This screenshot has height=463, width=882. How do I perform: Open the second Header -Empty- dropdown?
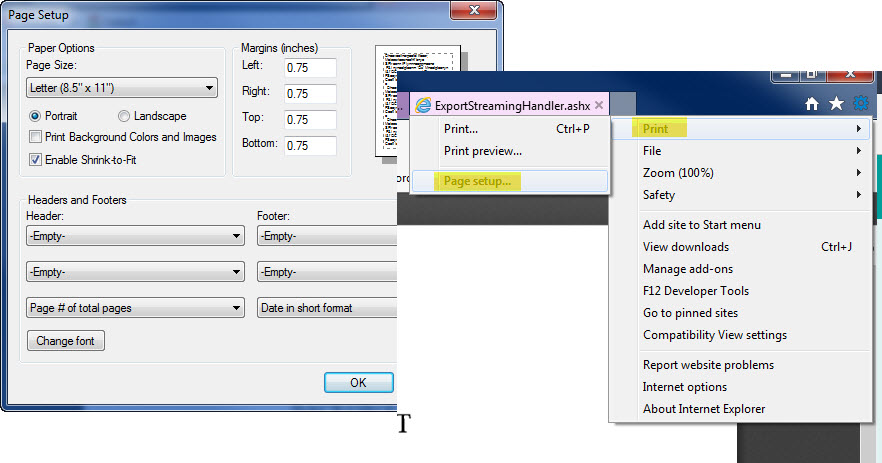click(136, 272)
